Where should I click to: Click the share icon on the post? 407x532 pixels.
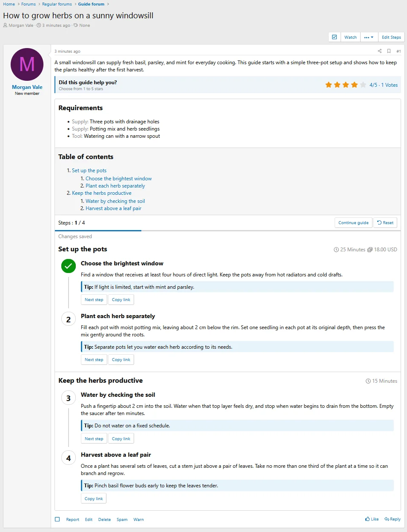380,51
